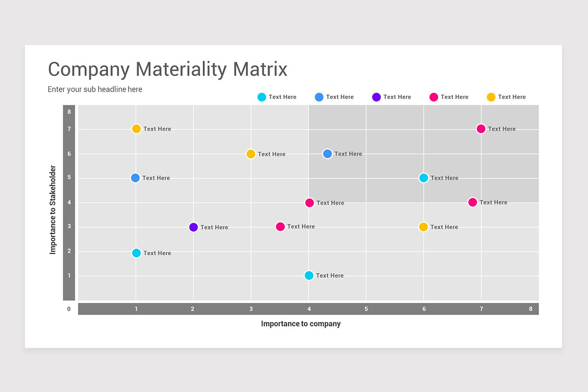Select the blue data point at stakeholder level 6
The image size is (588, 392).
point(327,154)
